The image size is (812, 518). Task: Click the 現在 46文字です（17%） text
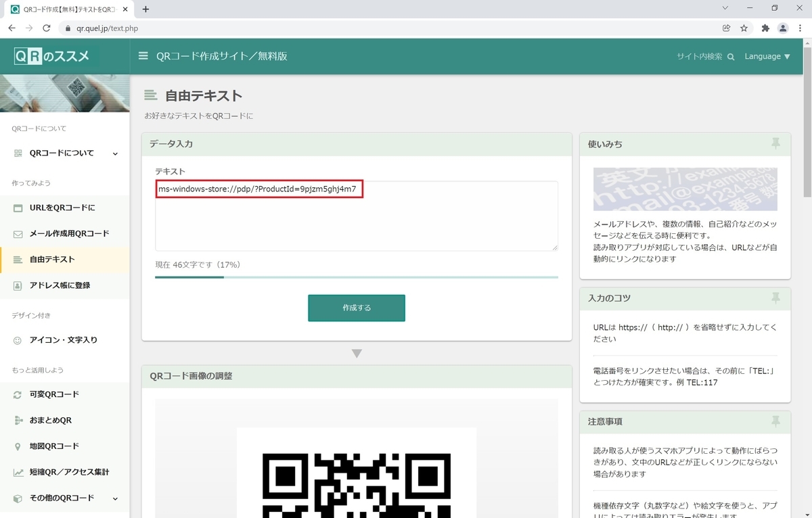198,264
